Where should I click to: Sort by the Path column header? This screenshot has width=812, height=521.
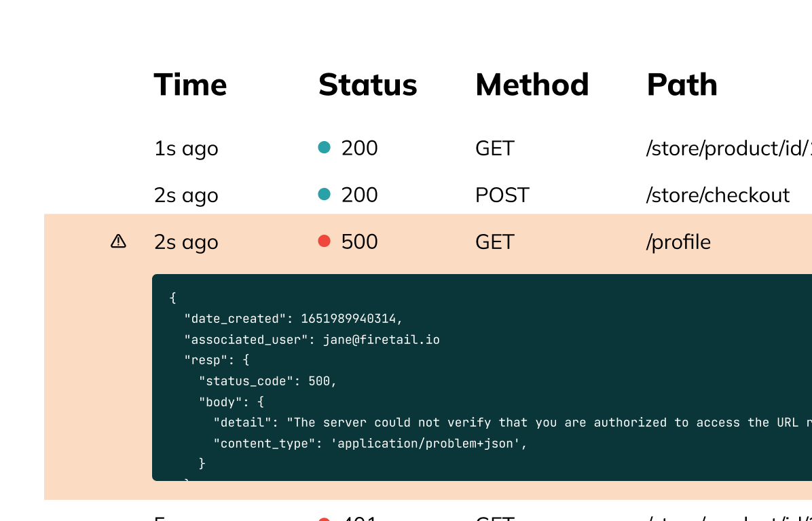pyautogui.click(x=682, y=84)
